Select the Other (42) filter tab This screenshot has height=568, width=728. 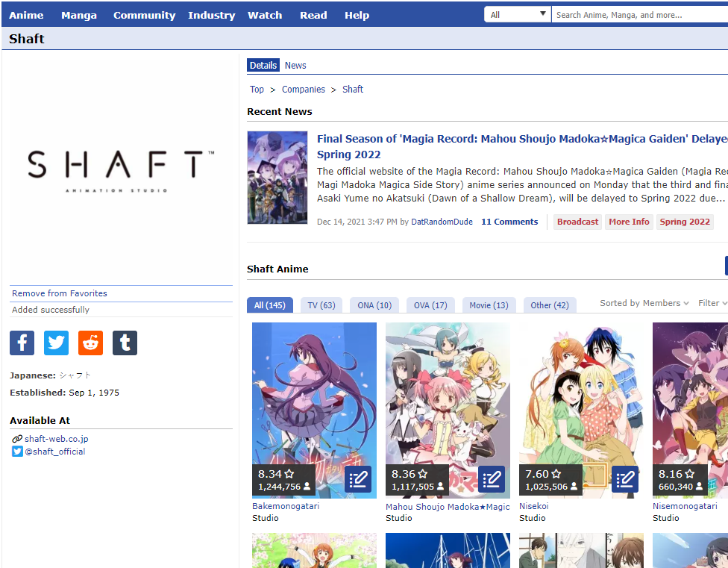550,305
